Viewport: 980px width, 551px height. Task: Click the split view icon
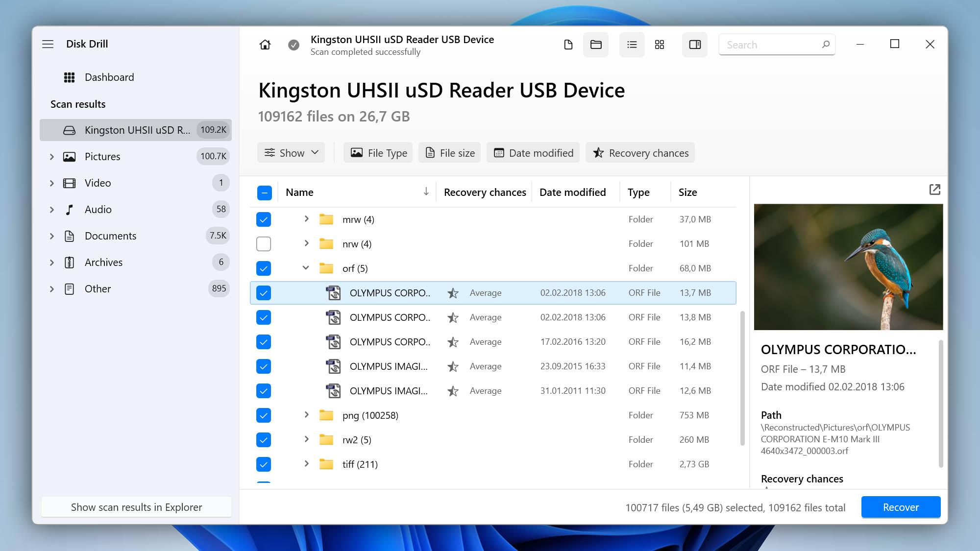point(695,44)
